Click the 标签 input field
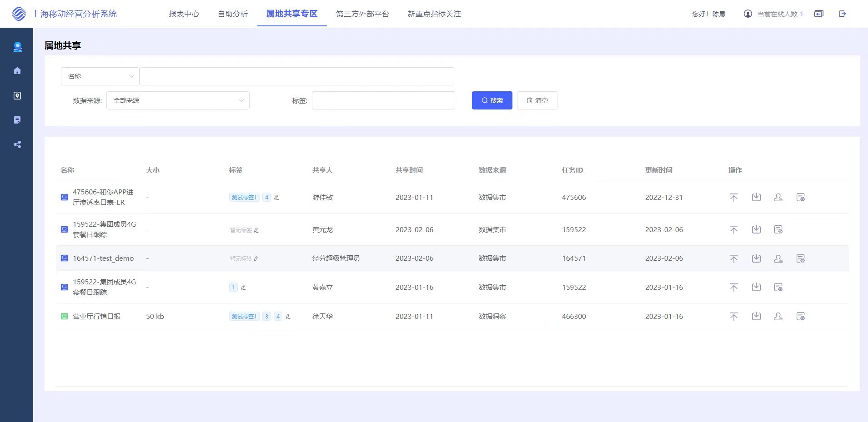 383,100
